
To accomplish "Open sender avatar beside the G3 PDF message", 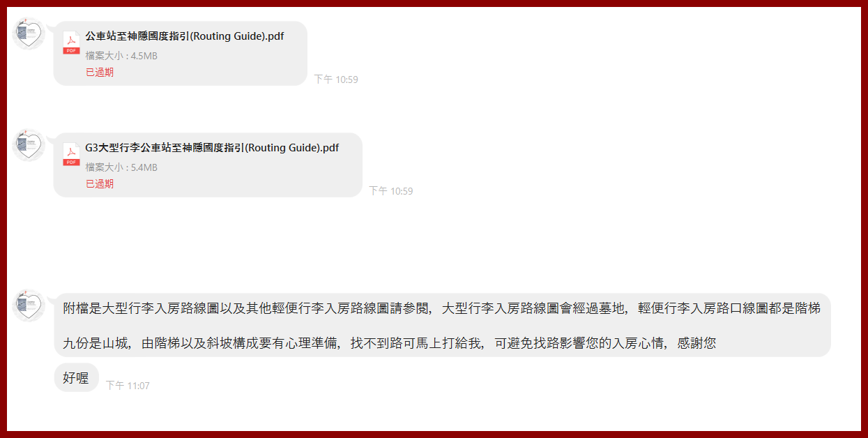I will click(x=29, y=144).
